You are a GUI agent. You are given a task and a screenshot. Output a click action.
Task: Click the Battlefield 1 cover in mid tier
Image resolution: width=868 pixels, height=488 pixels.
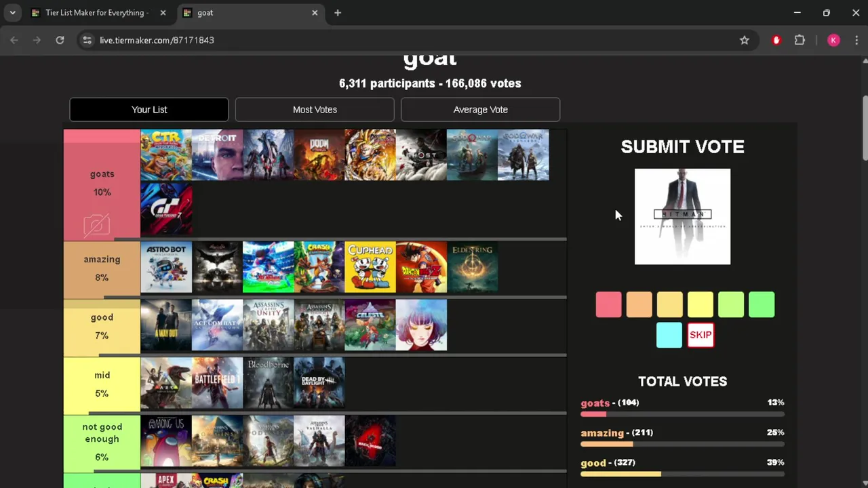pos(217,383)
